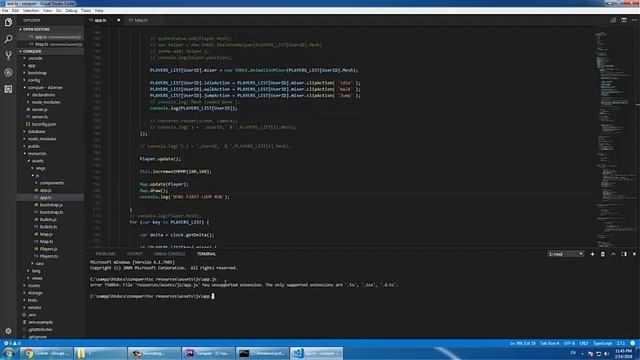
Task: Switch to the DEBUG CONSOLE panel tab
Action: tap(169, 254)
